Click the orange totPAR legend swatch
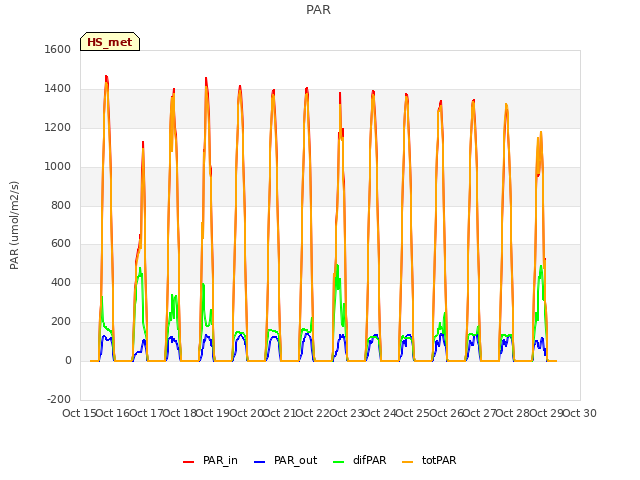640x480 pixels. (408, 462)
